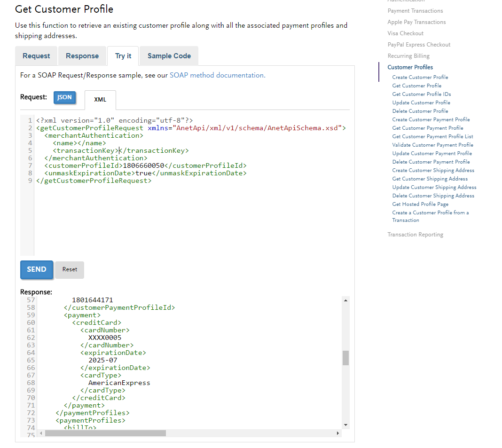Open the SOAP method documentation link
This screenshot has height=448, width=502.
pyautogui.click(x=216, y=75)
